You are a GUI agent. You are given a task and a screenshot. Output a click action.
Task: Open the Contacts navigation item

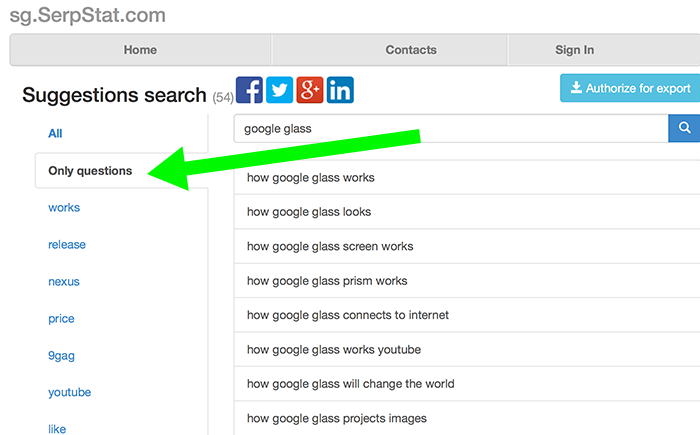[x=411, y=50]
